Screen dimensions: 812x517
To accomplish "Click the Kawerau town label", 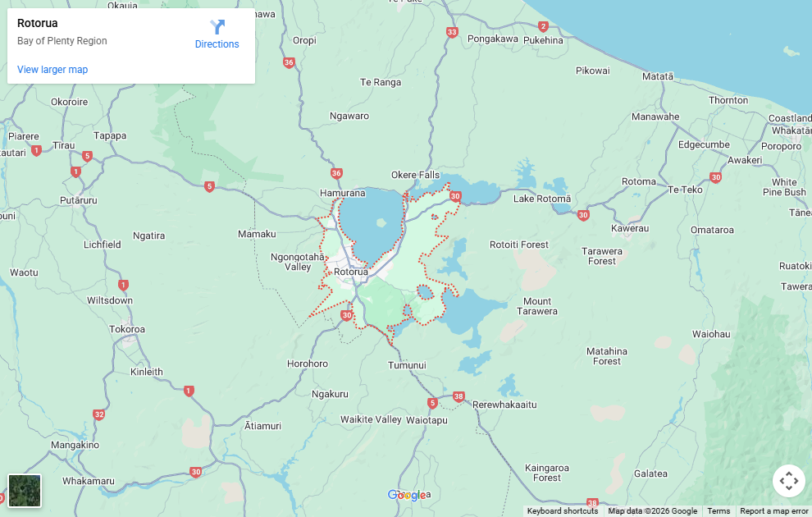I will point(630,228).
